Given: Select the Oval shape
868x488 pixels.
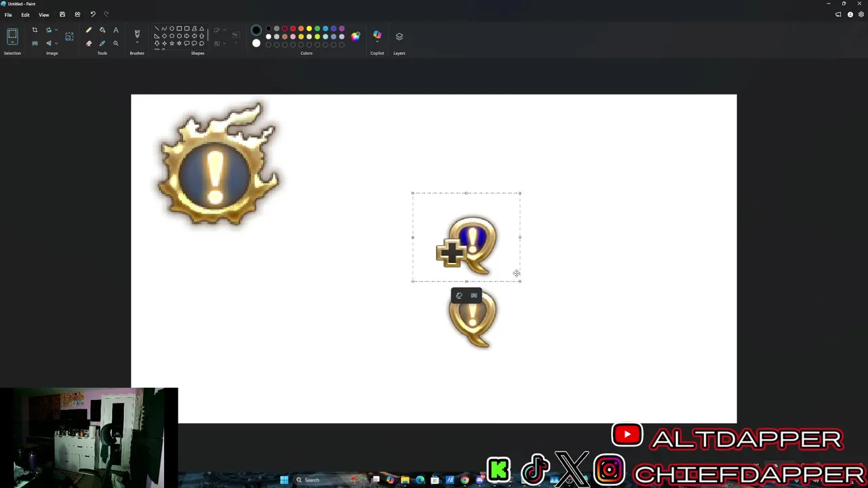Looking at the screenshot, I should (172, 28).
